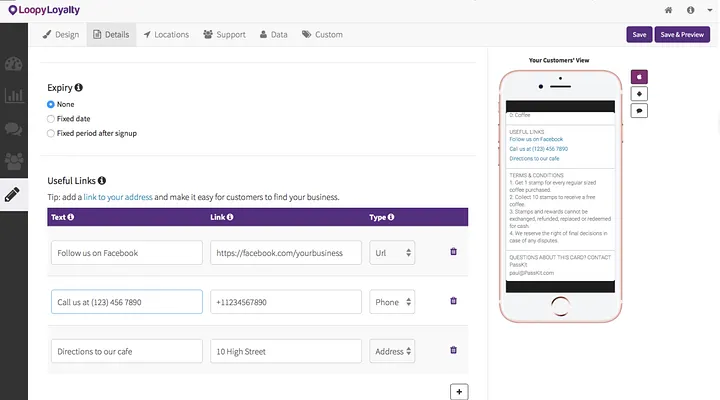Open the chat messages sidebar icon

[13, 129]
